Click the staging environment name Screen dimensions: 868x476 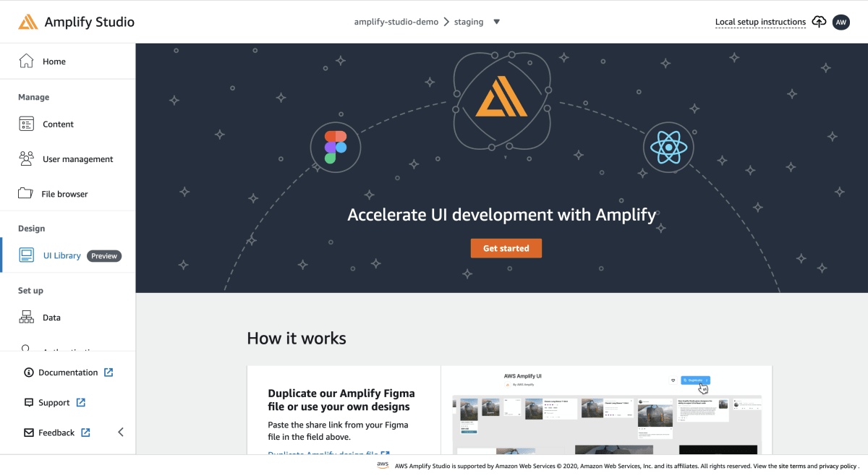point(469,22)
